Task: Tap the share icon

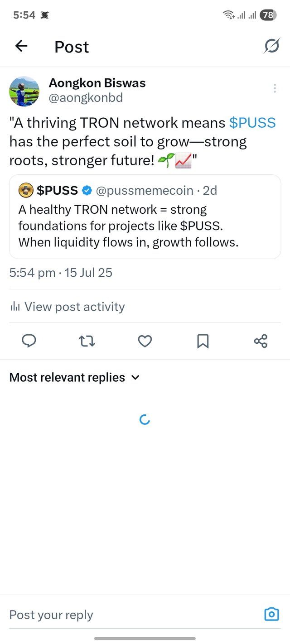Action: point(261,341)
